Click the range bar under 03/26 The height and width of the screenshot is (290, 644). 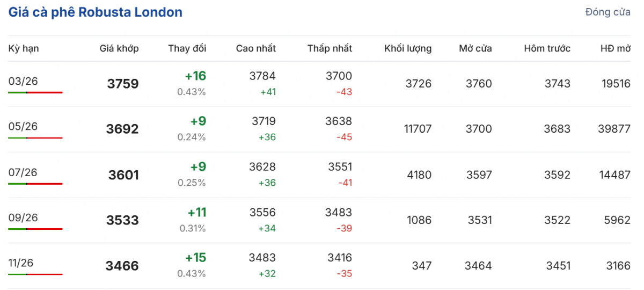click(x=35, y=92)
